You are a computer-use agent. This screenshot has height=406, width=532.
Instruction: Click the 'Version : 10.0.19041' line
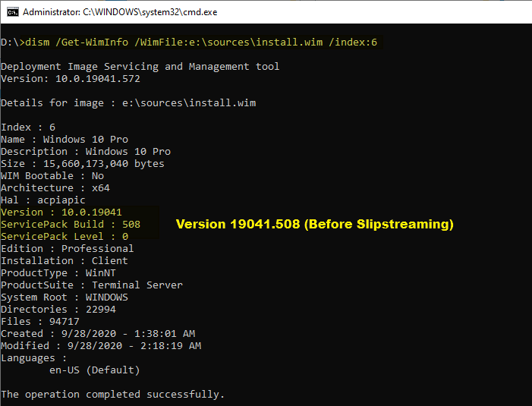pos(61,212)
